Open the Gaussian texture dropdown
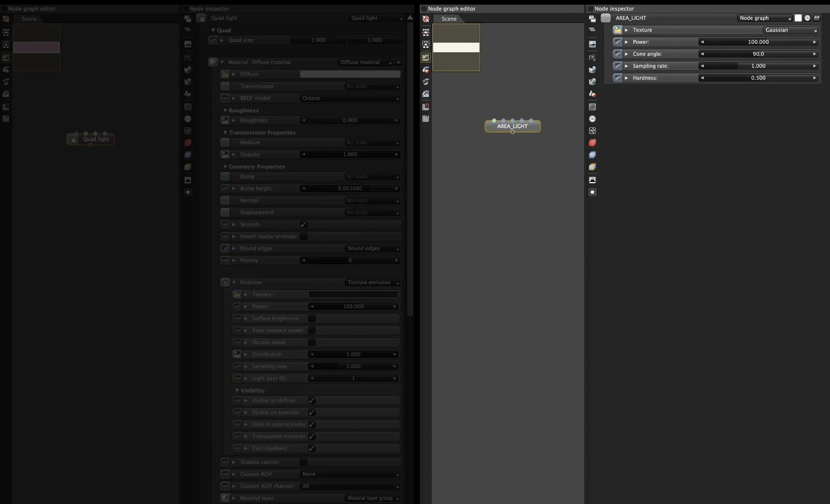The image size is (830, 504). pos(791,30)
